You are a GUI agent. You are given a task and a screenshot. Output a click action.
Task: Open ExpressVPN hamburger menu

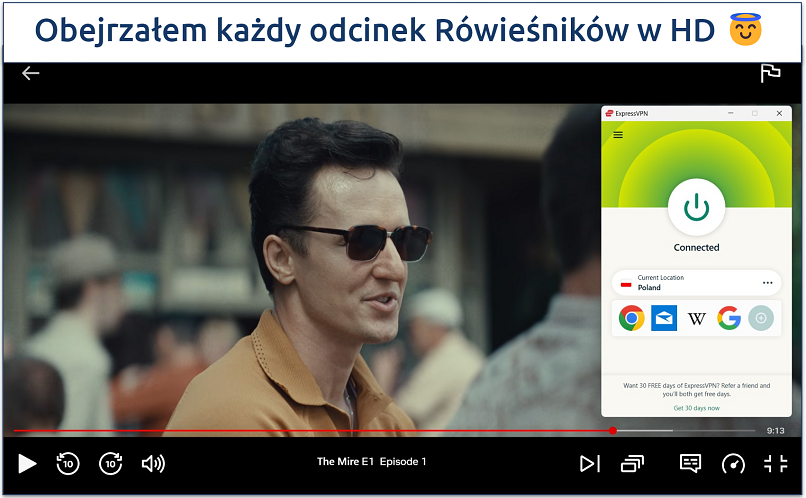[618, 135]
